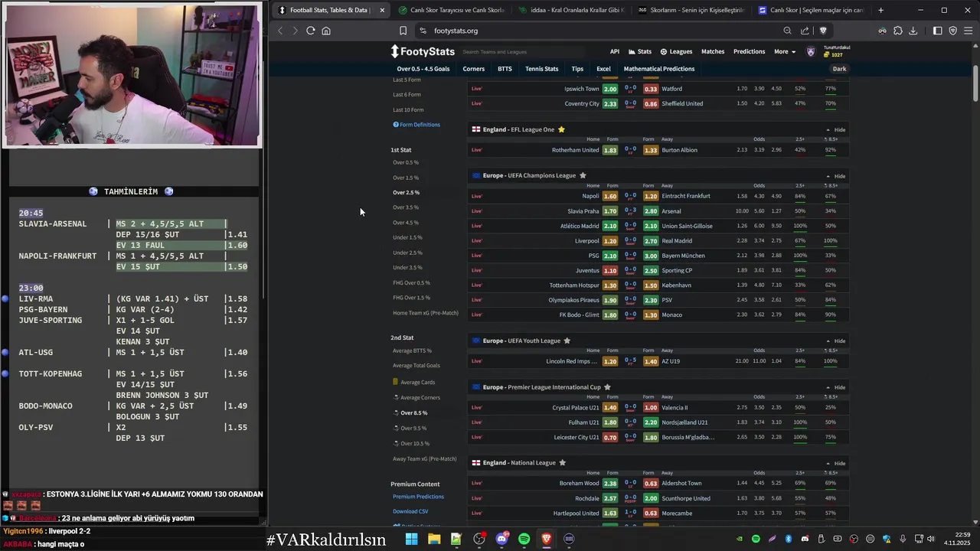The width and height of the screenshot is (980, 551).
Task: Open a new browser tab
Action: [880, 10]
